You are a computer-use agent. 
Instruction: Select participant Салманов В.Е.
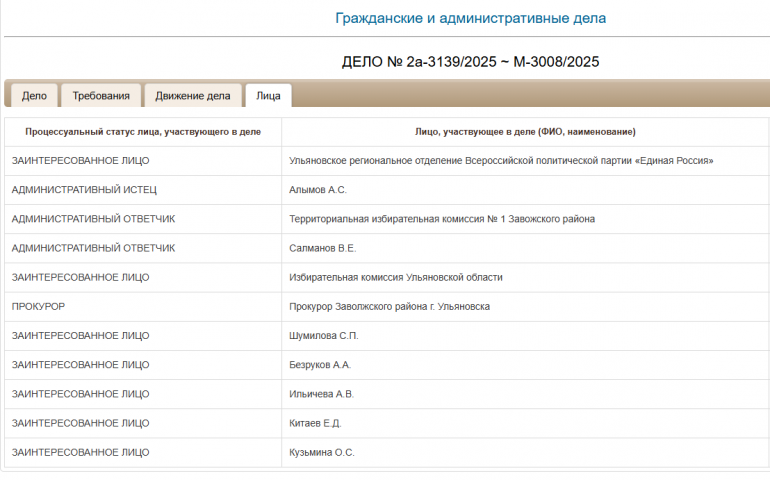(x=322, y=248)
